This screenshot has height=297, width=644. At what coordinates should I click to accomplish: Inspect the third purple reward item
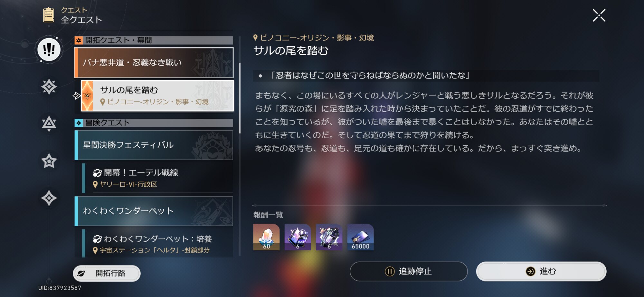[329, 237]
